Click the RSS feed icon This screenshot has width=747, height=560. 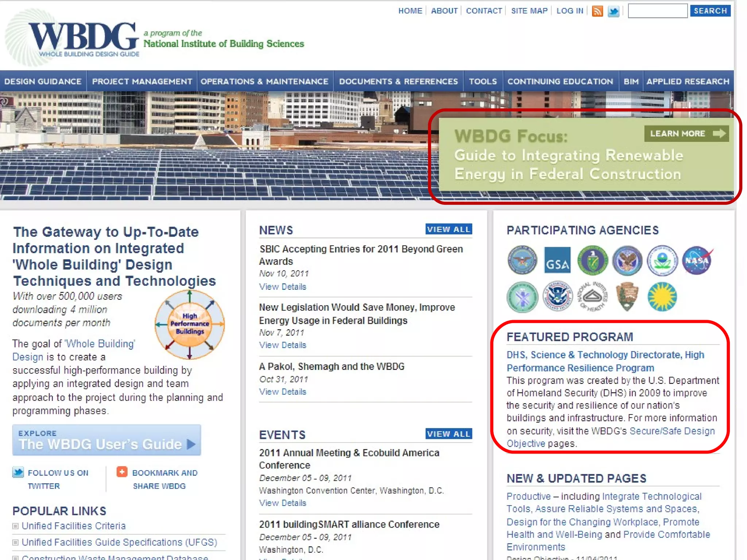click(x=597, y=11)
